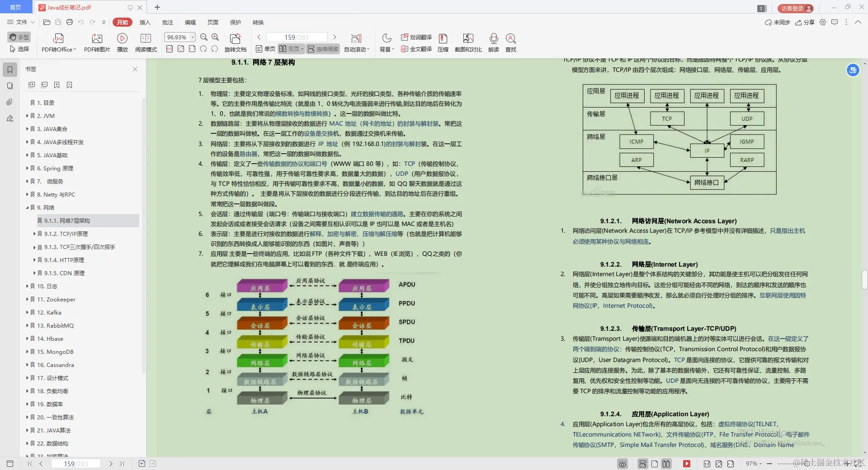Click the 分享 share link
Screen dimensions: 868x470
[x=808, y=22]
